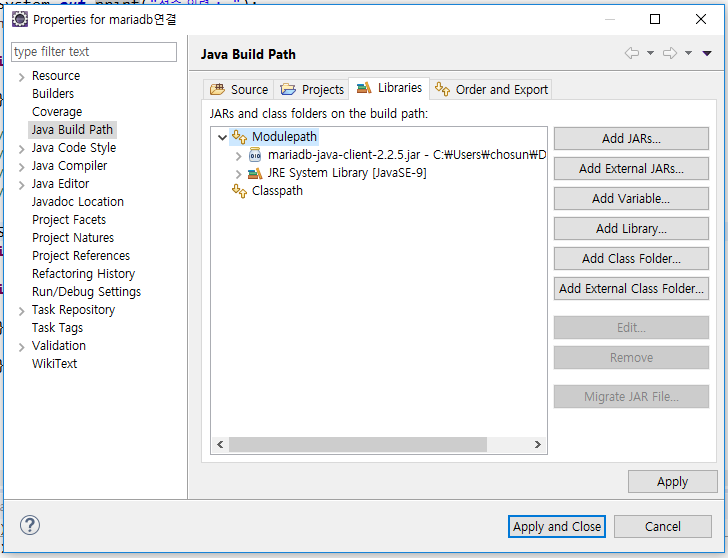Click the Apply button
The width and height of the screenshot is (728, 558).
pyautogui.click(x=672, y=481)
